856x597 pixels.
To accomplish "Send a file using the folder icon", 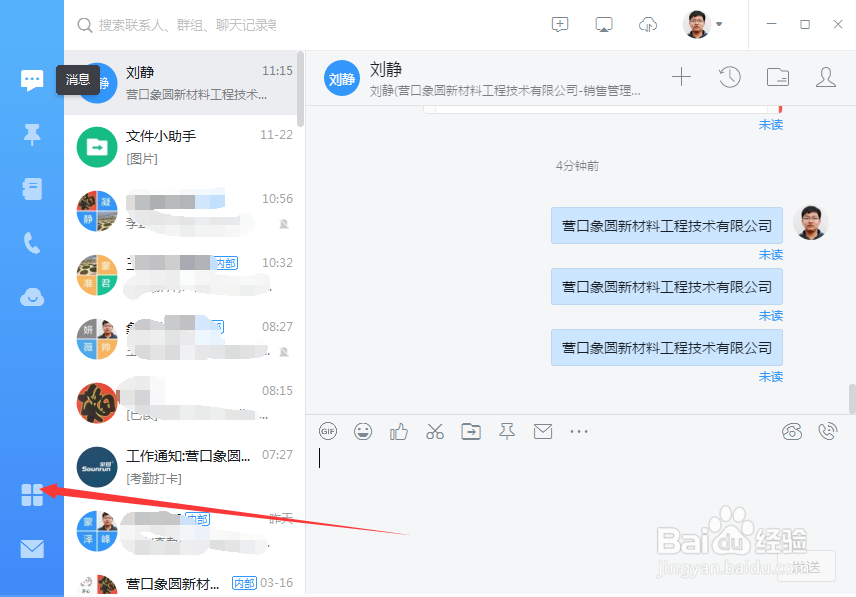I will click(471, 431).
